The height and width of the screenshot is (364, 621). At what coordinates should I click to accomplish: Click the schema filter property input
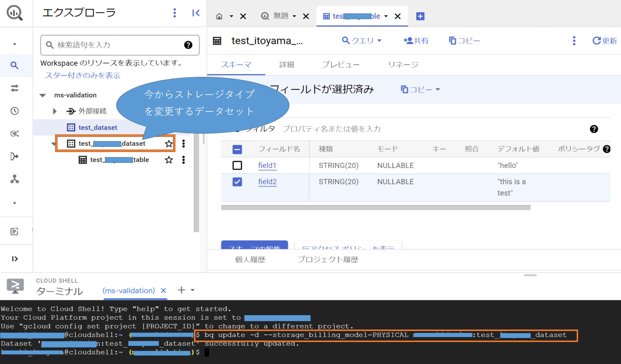point(331,129)
